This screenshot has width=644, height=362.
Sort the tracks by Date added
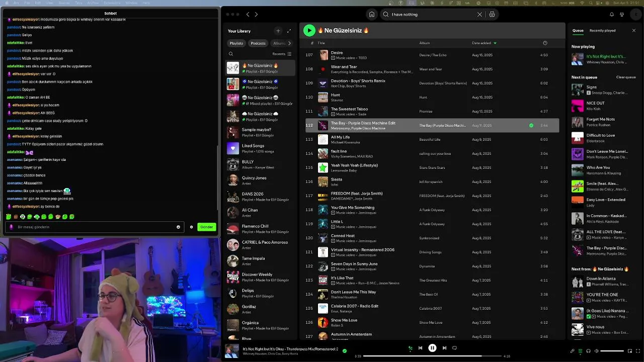[x=484, y=43]
